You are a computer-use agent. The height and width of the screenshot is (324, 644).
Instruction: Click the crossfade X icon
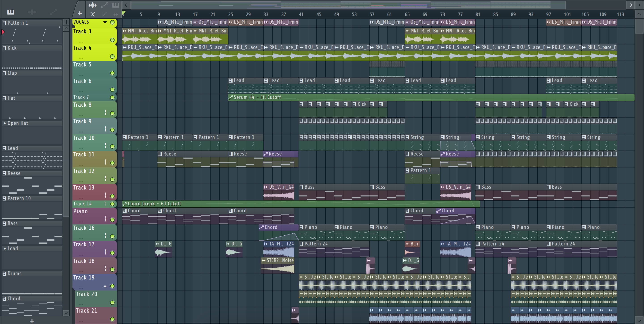[93, 14]
